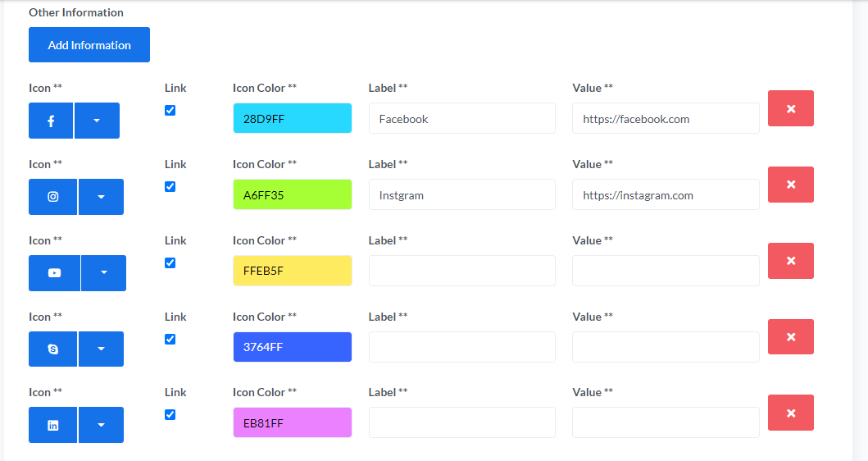Uncheck the Link checkbox for Facebook row
The height and width of the screenshot is (461, 868).
(170, 111)
